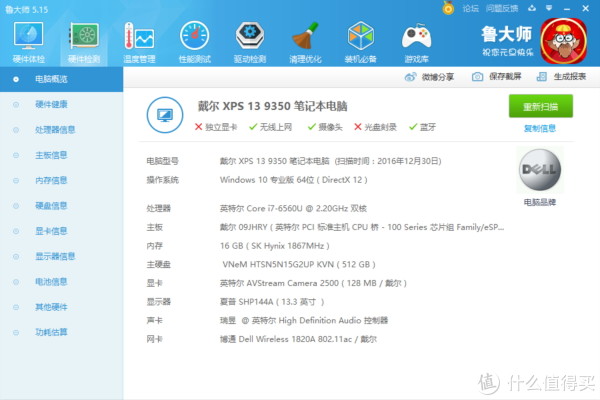Click the green 重新扫描 button
The width and height of the screenshot is (600, 400).
click(541, 106)
